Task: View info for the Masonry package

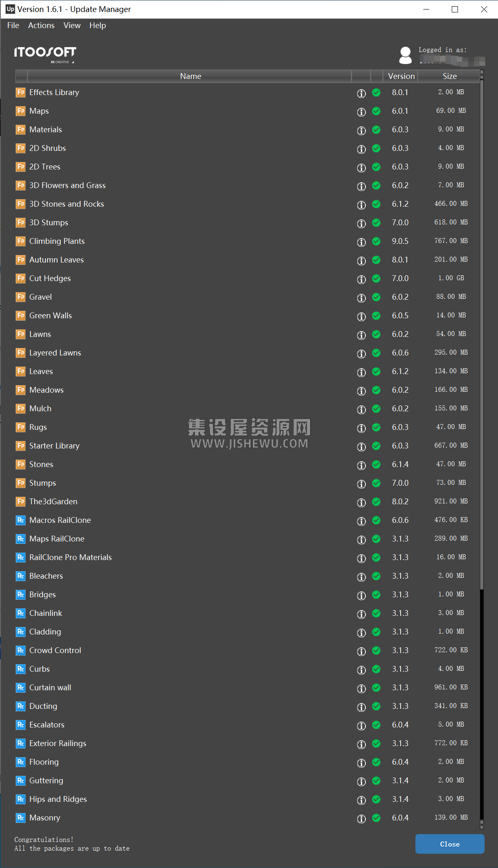Action: click(361, 818)
